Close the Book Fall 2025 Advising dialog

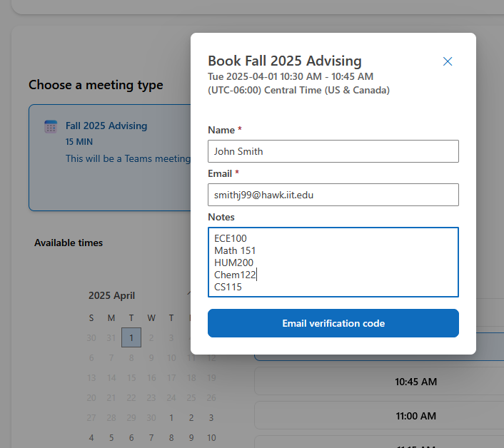click(x=448, y=61)
